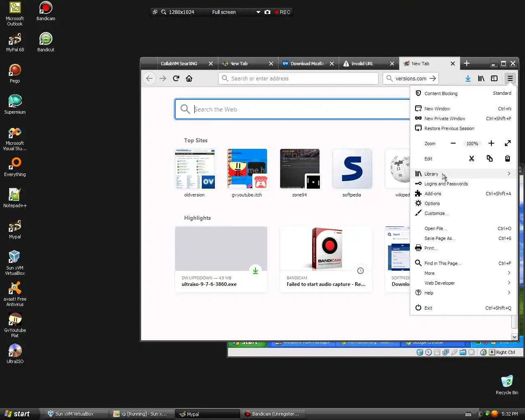Screen dimensions: 525x420
Task: Click the Search the Web field
Action: pyautogui.click(x=293, y=109)
